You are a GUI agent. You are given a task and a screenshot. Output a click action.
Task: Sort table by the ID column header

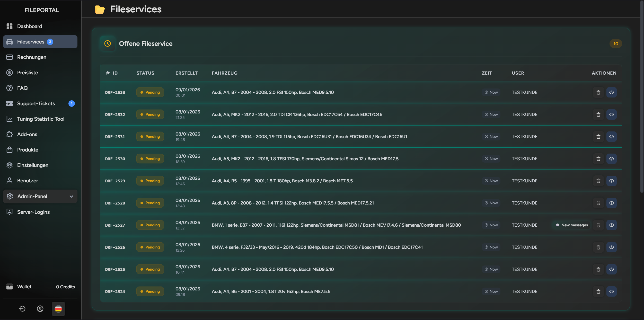[115, 73]
